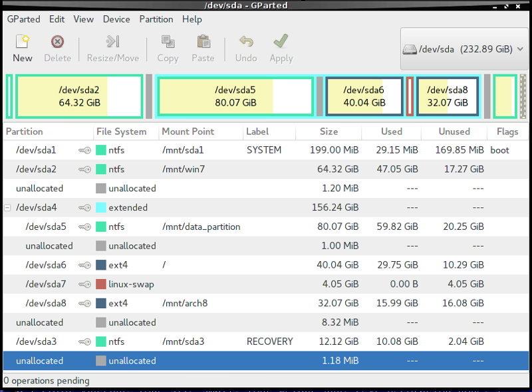
Task: Open the View menu
Action: point(83,19)
